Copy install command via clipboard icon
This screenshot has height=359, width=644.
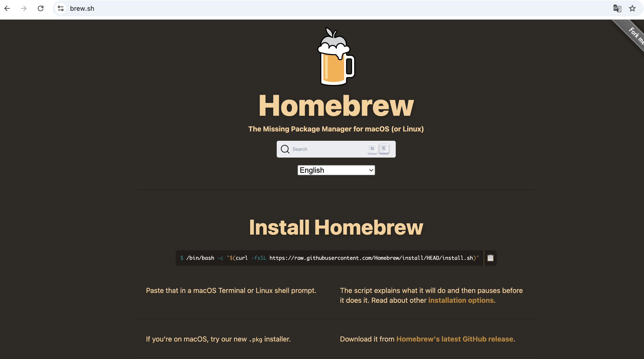click(x=490, y=258)
